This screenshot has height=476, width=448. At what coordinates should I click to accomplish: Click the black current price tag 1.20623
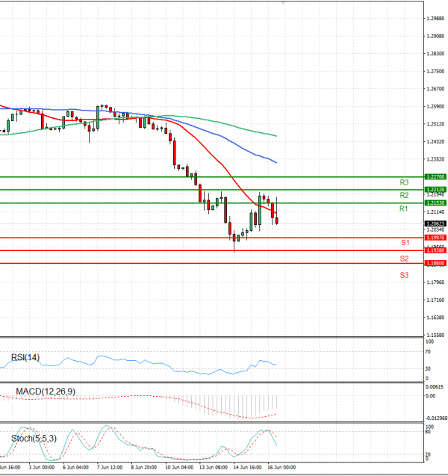(x=435, y=223)
